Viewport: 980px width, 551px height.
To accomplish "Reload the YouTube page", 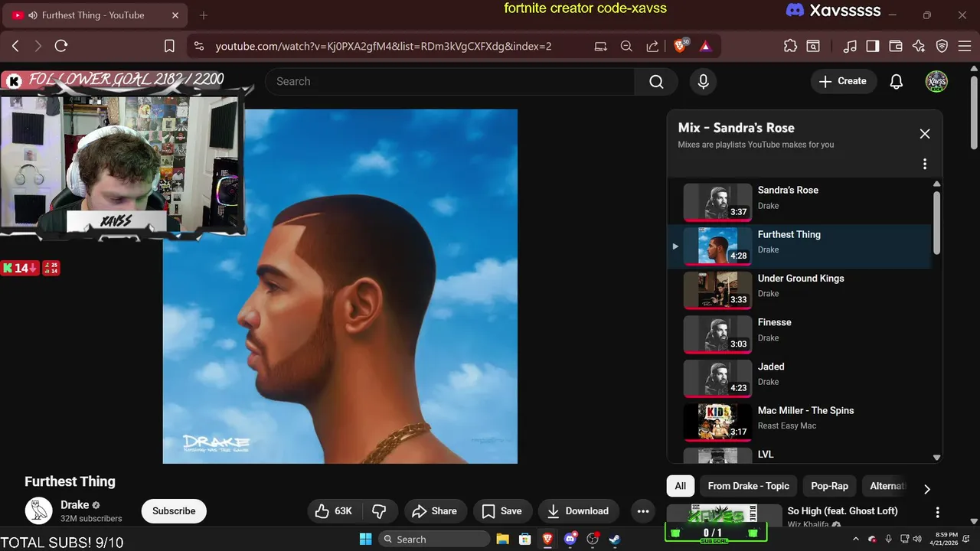I will click(x=61, y=46).
